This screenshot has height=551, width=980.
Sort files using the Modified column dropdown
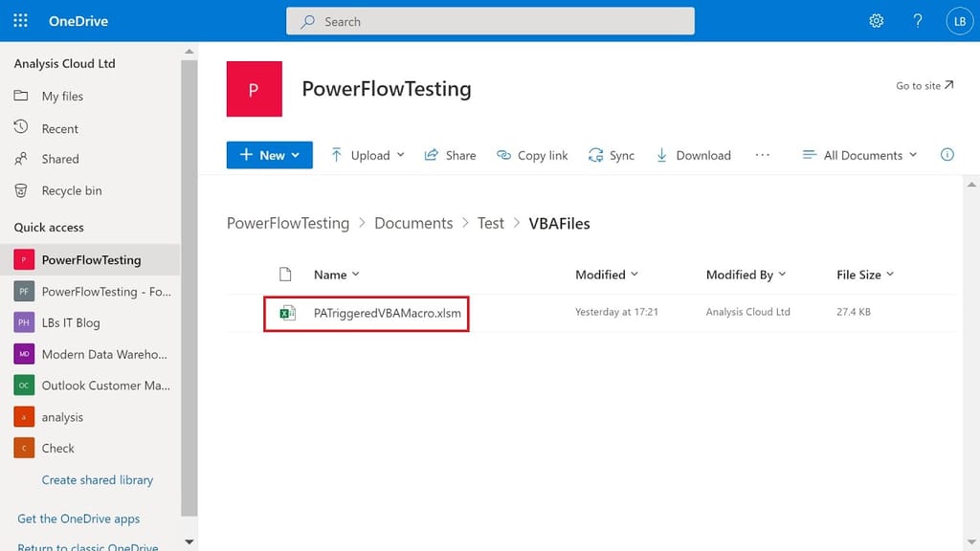(607, 275)
